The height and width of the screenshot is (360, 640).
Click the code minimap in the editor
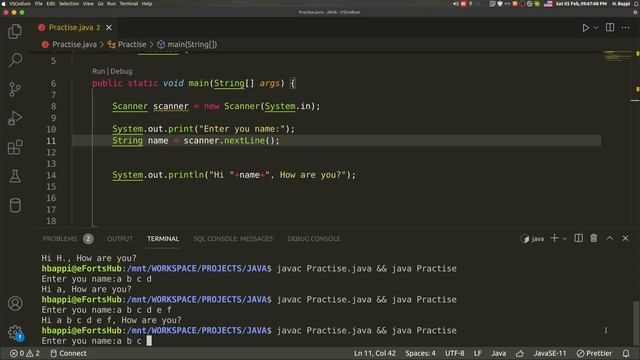(618, 56)
